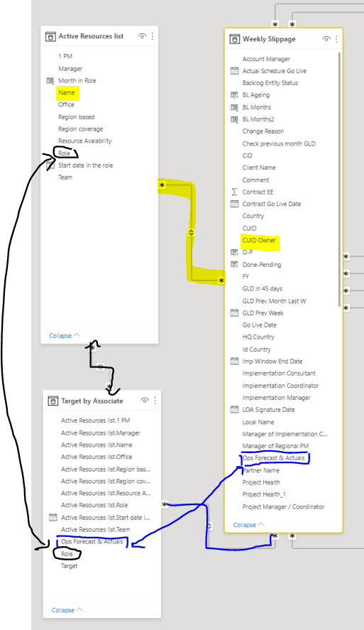This screenshot has height=630, width=364.
Task: Select the Region based field
Action: [x=76, y=117]
